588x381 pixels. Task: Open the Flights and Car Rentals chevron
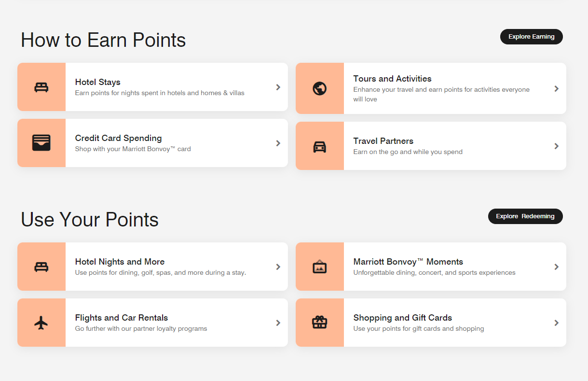click(x=278, y=323)
